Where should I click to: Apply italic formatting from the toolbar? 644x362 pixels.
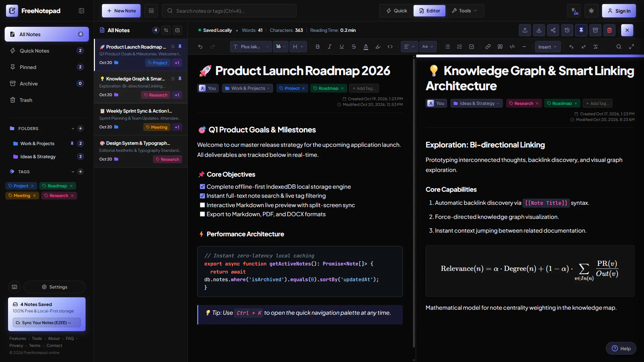click(329, 47)
